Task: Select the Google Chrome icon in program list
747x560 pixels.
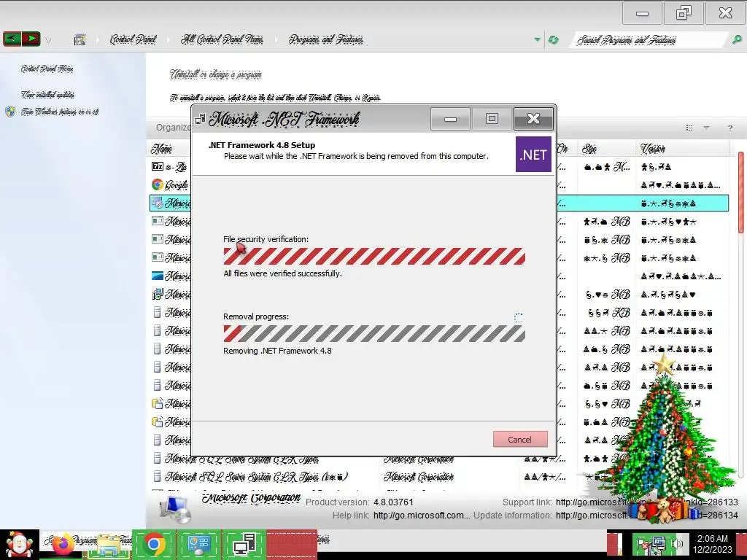Action: click(158, 184)
